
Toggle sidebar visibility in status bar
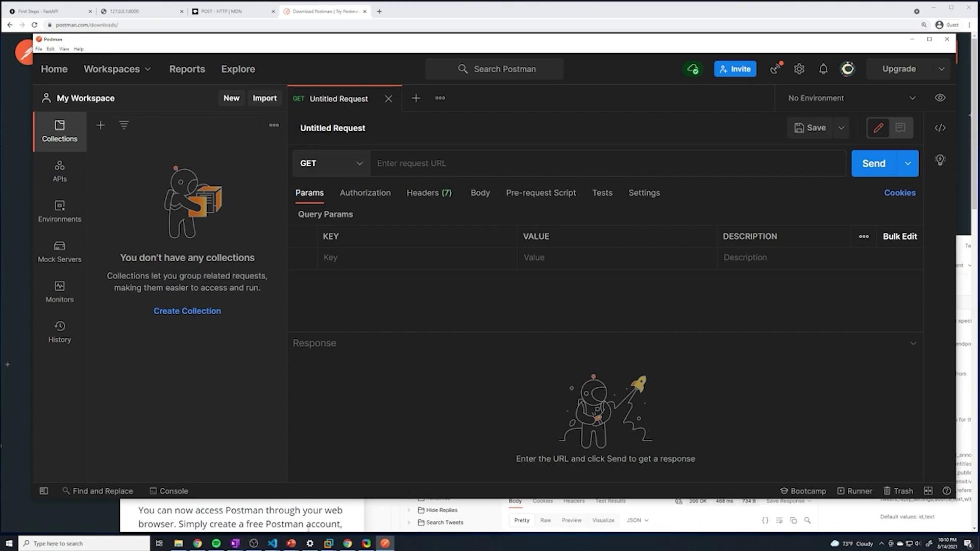[x=44, y=491]
